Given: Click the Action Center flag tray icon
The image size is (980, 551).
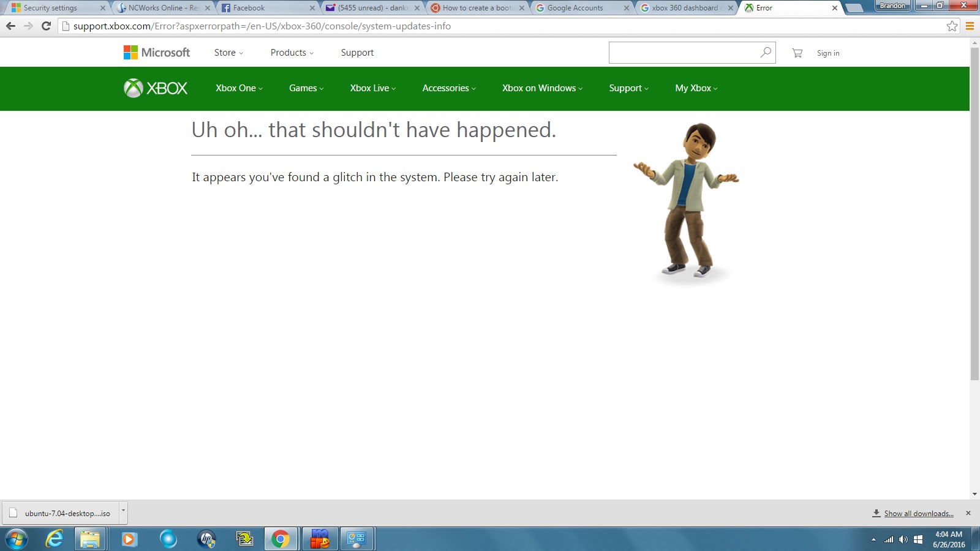Looking at the screenshot, I should click(918, 539).
